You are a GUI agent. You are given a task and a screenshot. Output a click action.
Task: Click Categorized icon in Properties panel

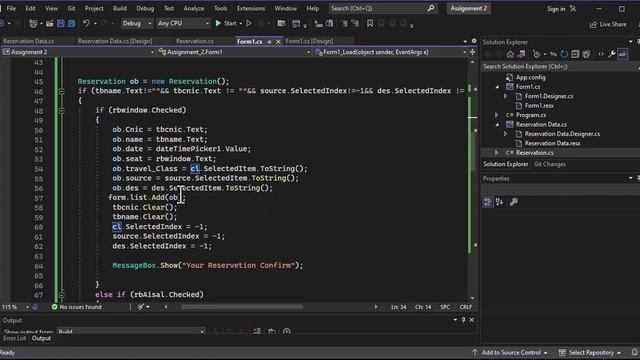488,202
